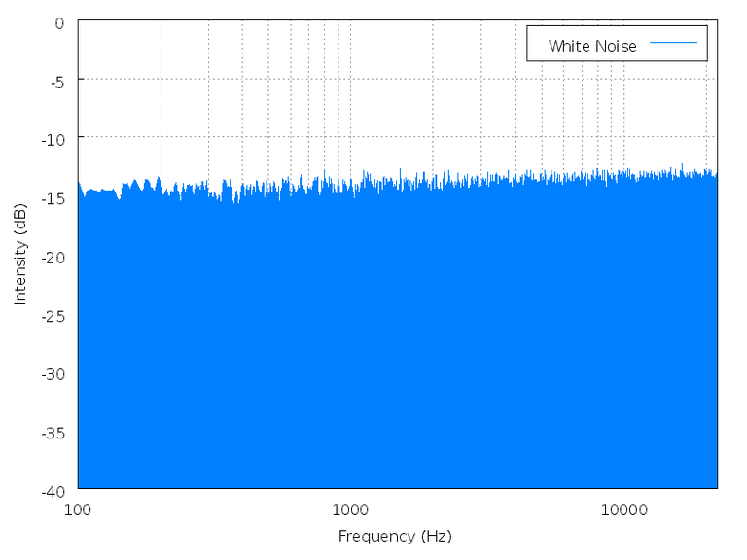Click the top-right corner of the plot area
Viewport: 747px width, 560px height.
click(x=717, y=20)
